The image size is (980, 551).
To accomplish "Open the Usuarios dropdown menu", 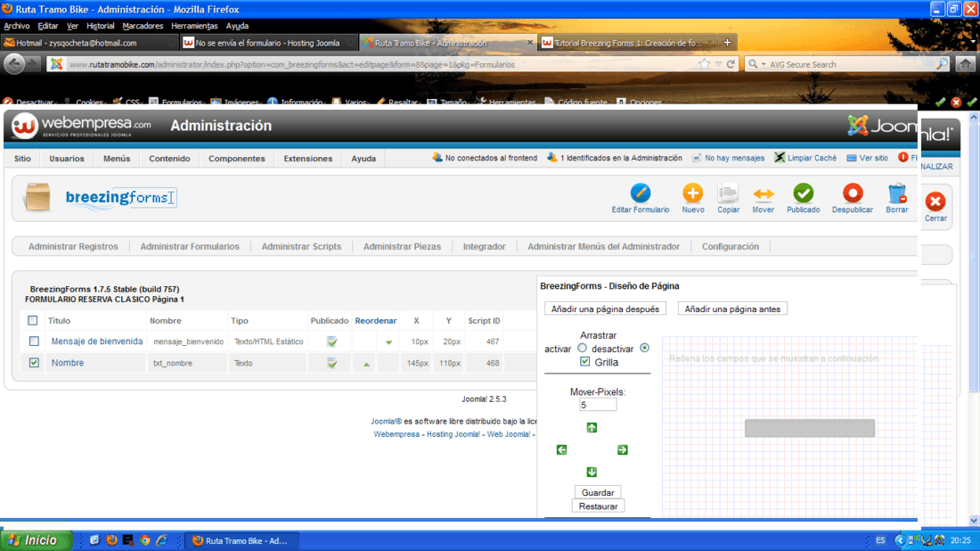I will (x=67, y=159).
